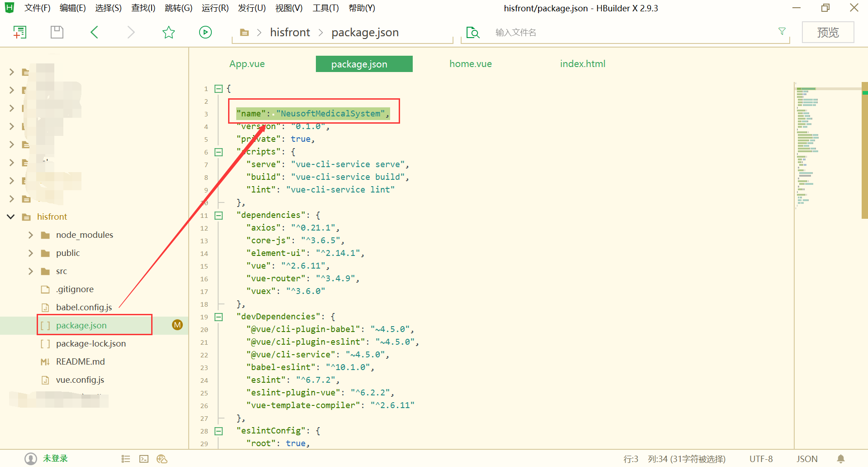The image size is (868, 467).
Task: Click the user avatar in status bar
Action: tap(30, 459)
